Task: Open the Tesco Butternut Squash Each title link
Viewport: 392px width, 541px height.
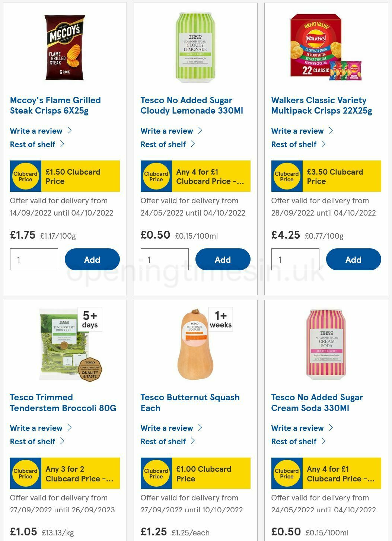Action: 190,402
